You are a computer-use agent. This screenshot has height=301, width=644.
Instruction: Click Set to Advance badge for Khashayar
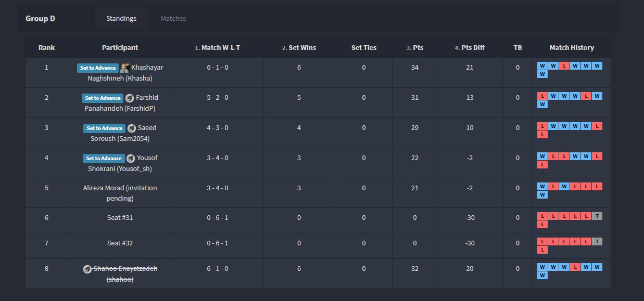click(x=98, y=68)
